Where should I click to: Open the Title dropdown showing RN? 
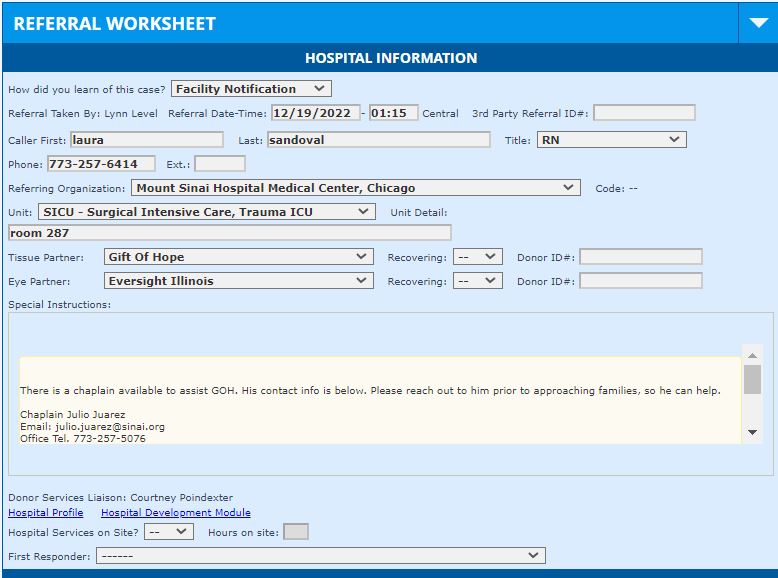tap(611, 140)
